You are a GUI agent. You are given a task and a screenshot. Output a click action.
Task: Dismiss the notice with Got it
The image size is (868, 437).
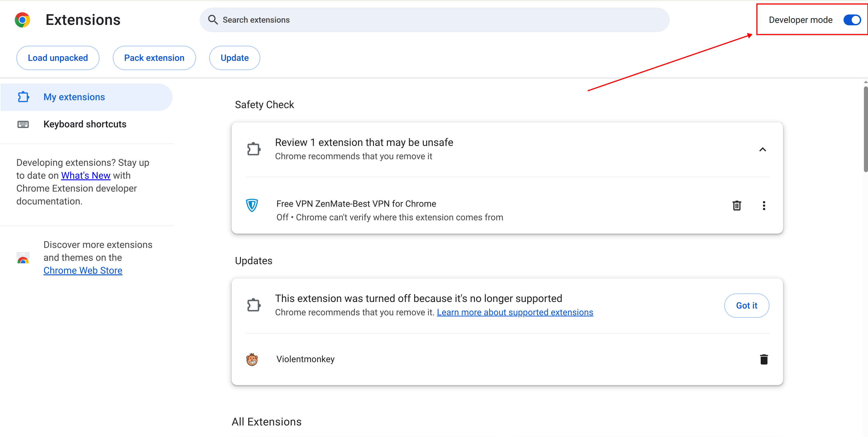[x=746, y=305]
